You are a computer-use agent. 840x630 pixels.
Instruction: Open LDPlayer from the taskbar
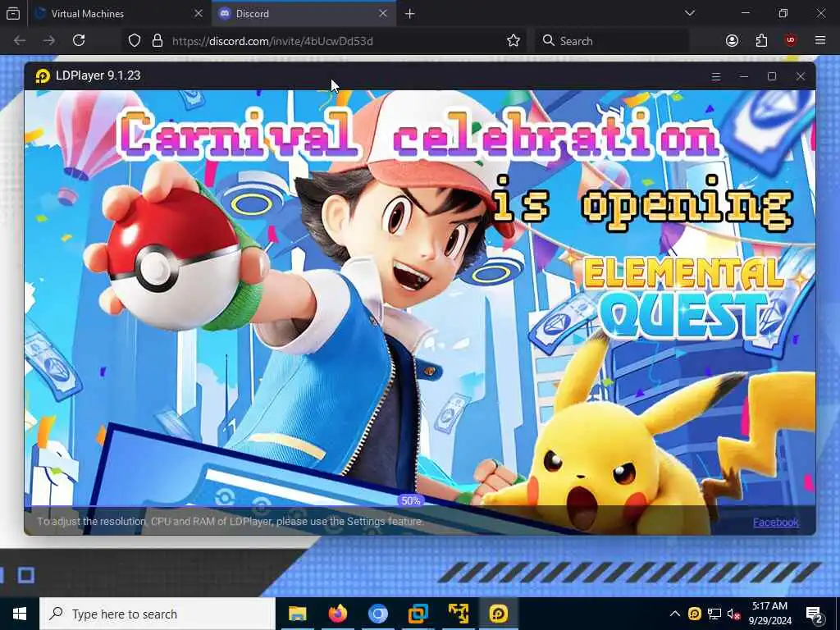pyautogui.click(x=498, y=614)
